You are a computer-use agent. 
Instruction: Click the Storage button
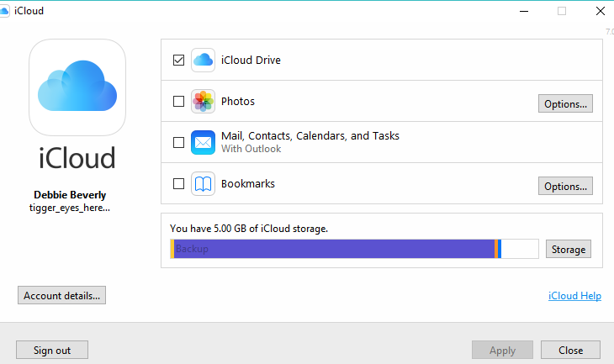569,250
